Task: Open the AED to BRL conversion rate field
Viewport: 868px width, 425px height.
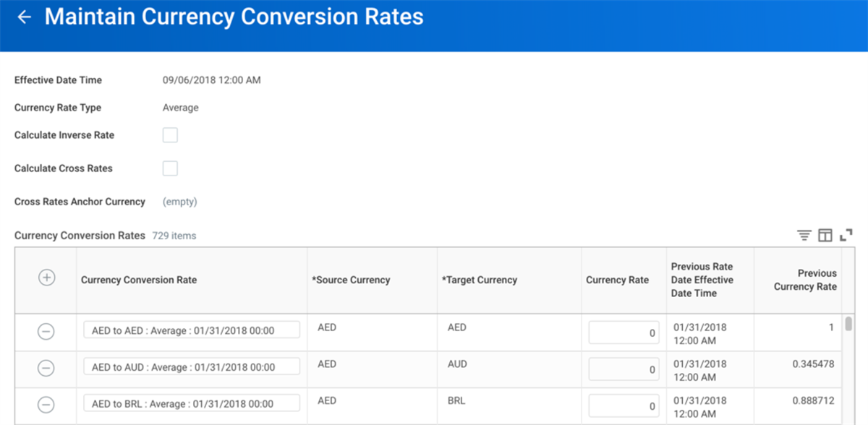Action: [x=192, y=403]
